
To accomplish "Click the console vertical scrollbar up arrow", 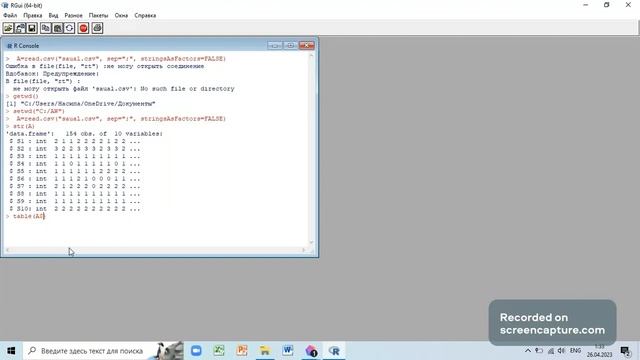I will click(311, 56).
